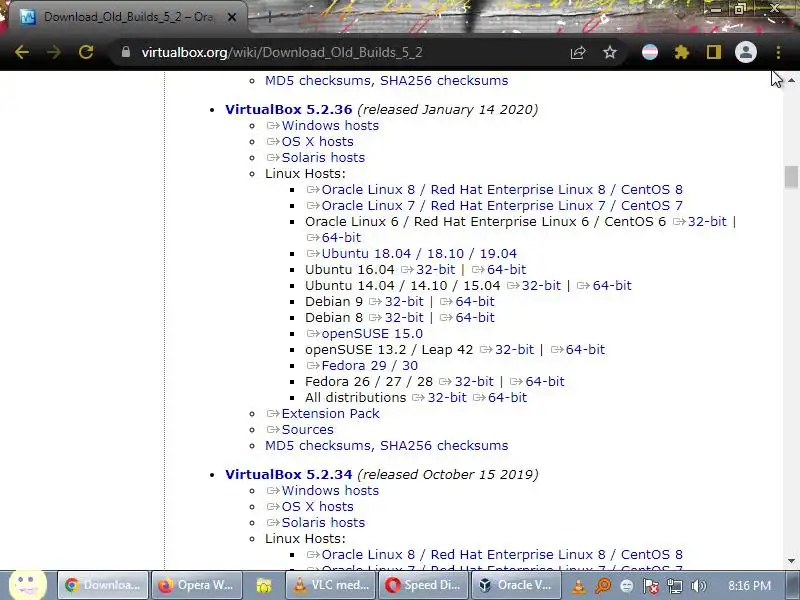Bookmark this page with the star icon
The width and height of the screenshot is (800, 600).
[x=610, y=52]
